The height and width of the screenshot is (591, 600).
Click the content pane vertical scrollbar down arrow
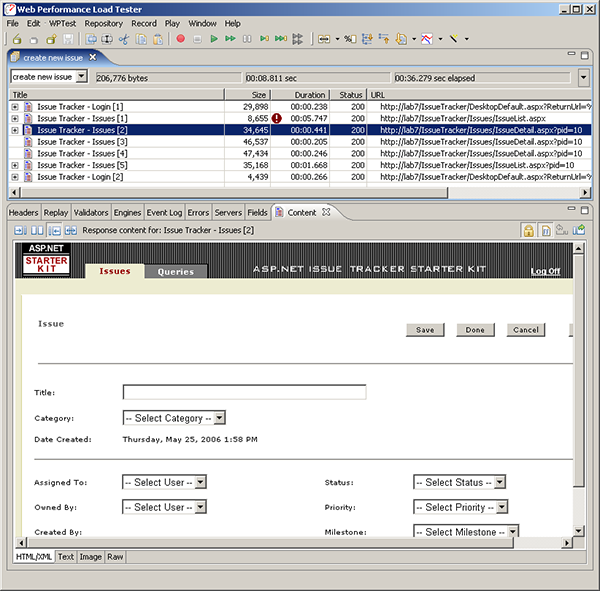578,531
